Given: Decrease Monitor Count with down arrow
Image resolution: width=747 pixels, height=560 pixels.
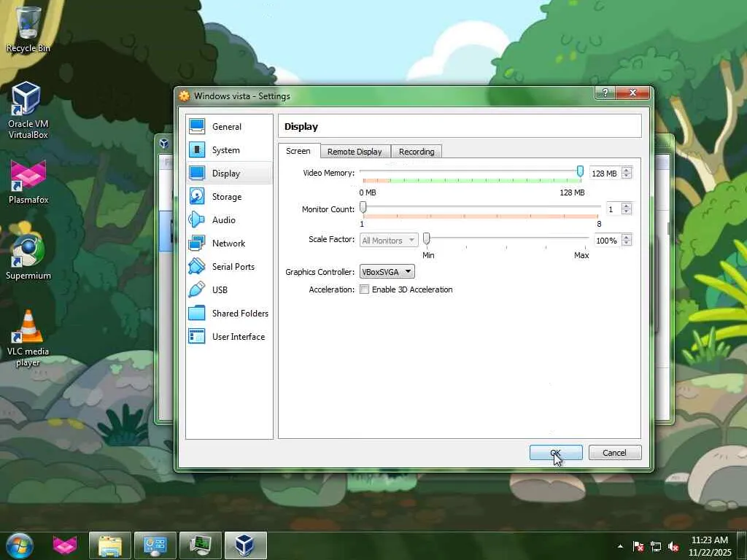Looking at the screenshot, I should click(x=627, y=212).
